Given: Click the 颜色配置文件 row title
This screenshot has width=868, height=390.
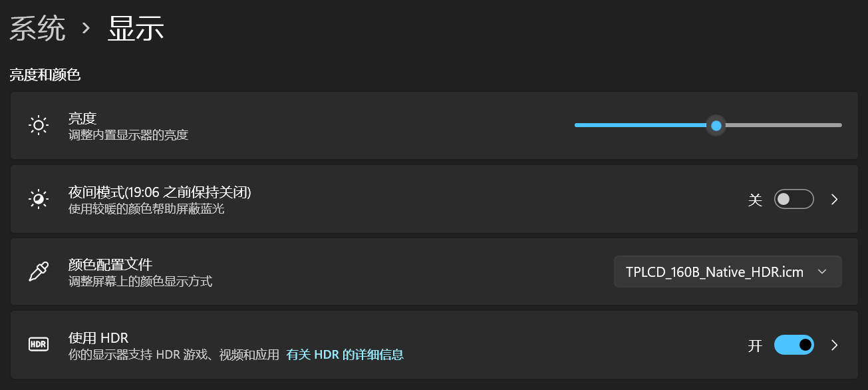Looking at the screenshot, I should click(110, 265).
